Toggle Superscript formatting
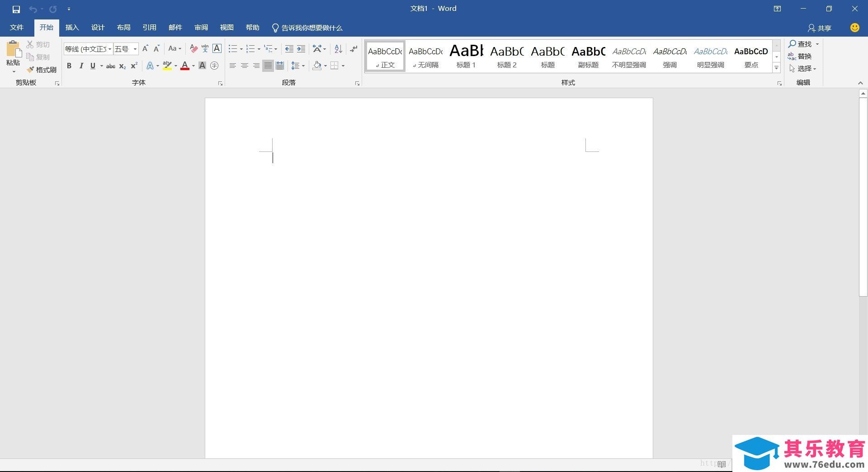 tap(134, 66)
